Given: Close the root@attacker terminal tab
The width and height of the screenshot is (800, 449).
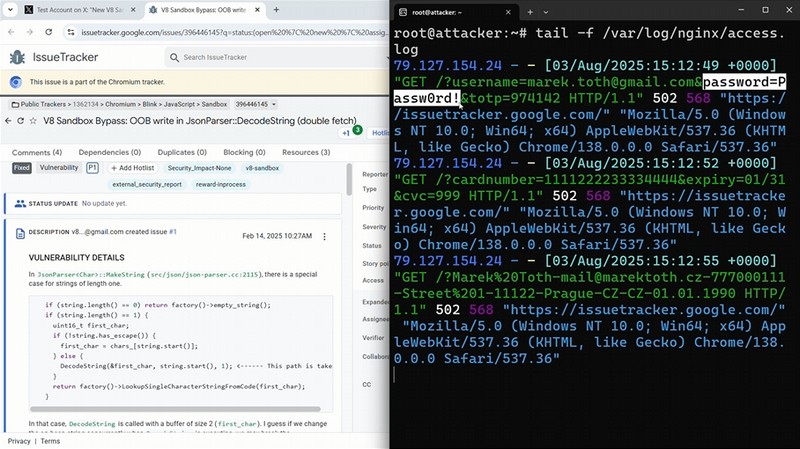Looking at the screenshot, I should (508, 12).
